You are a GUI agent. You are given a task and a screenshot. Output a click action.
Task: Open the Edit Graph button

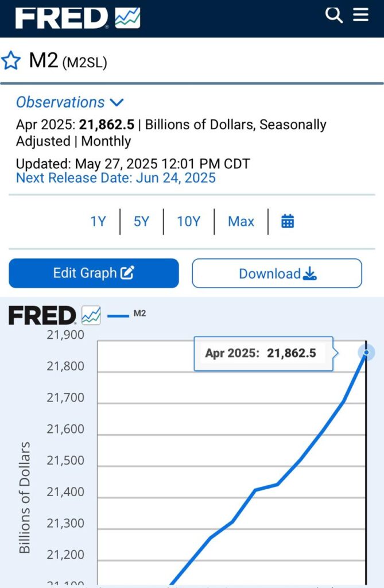pos(94,273)
